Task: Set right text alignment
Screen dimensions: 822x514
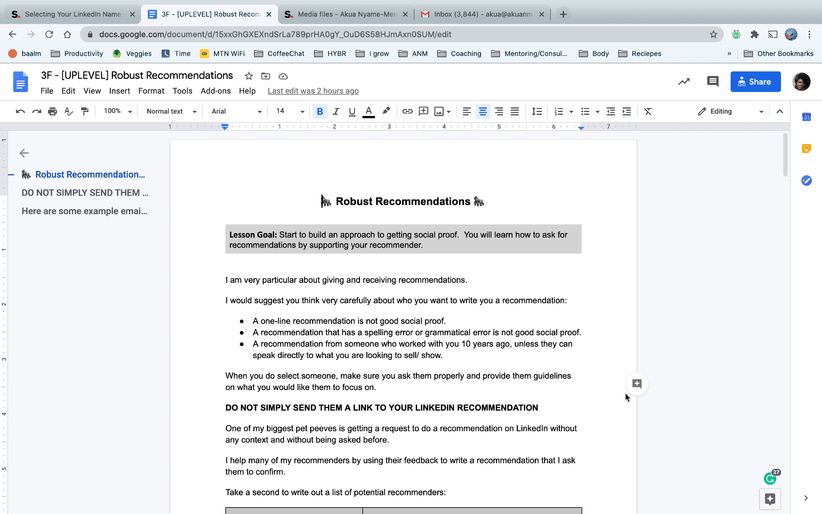Action: click(499, 111)
